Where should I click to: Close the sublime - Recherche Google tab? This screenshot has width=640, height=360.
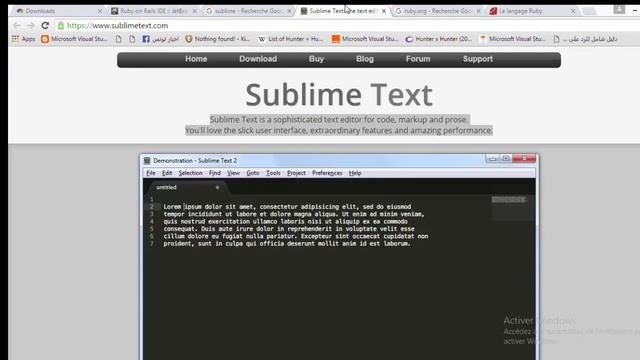(289, 11)
